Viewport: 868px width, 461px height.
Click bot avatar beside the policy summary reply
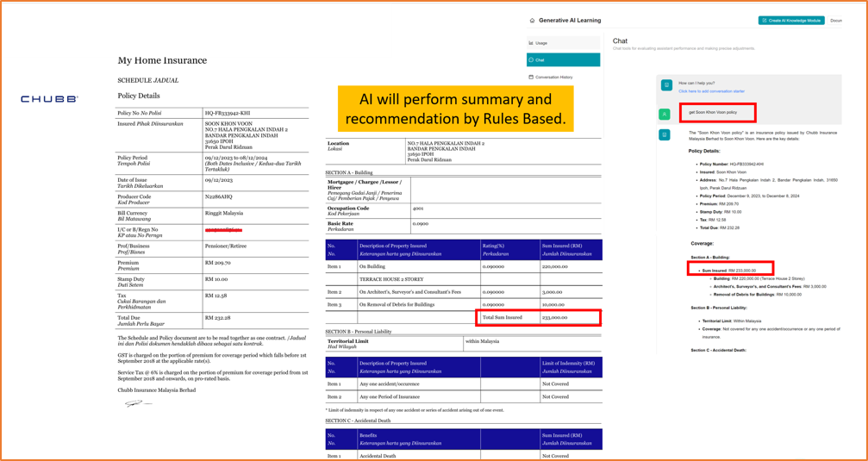[665, 134]
